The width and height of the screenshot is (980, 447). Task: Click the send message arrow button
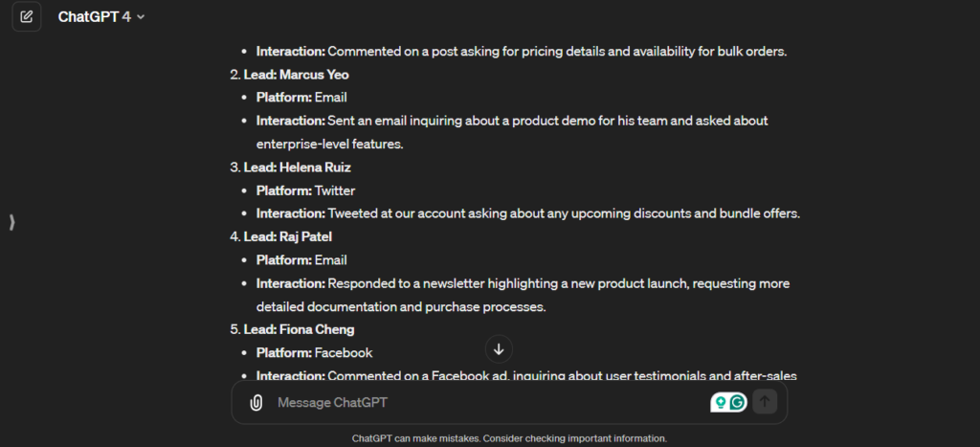click(x=764, y=402)
